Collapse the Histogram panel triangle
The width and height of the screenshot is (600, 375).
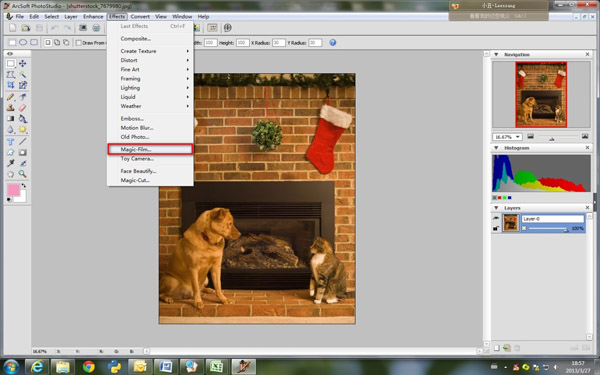tap(496, 148)
